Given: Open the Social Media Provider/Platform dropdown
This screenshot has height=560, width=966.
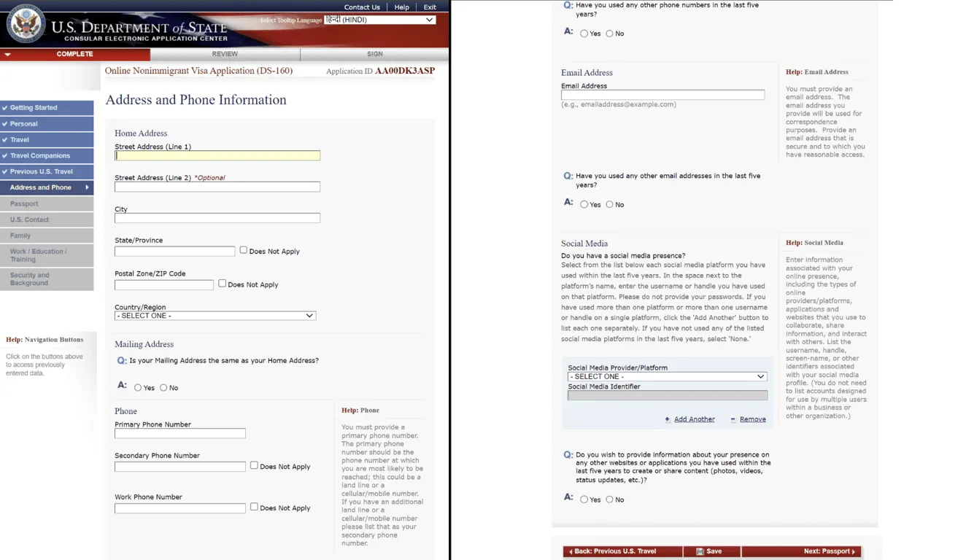Looking at the screenshot, I should coord(667,376).
